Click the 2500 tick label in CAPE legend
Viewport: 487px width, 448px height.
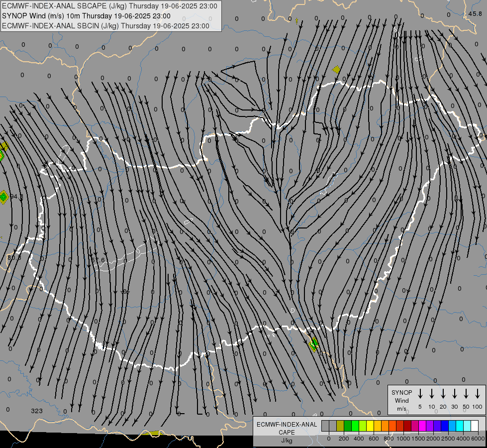pyautogui.click(x=448, y=439)
